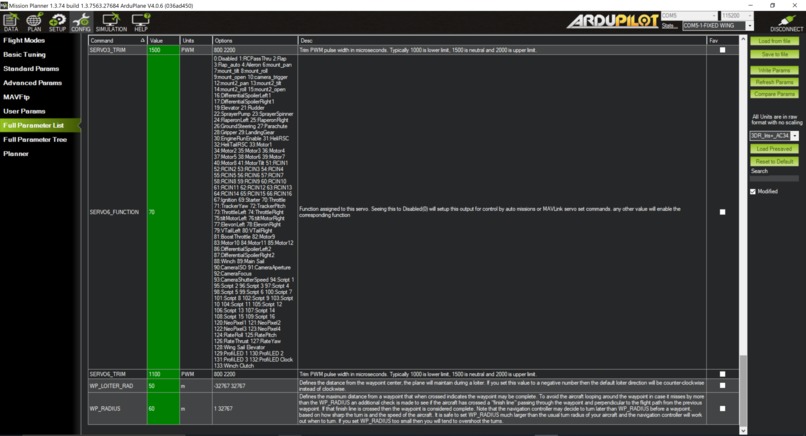Viewport: 806px width, 436px height.
Task: Open the DATA flight data screen
Action: (11, 22)
